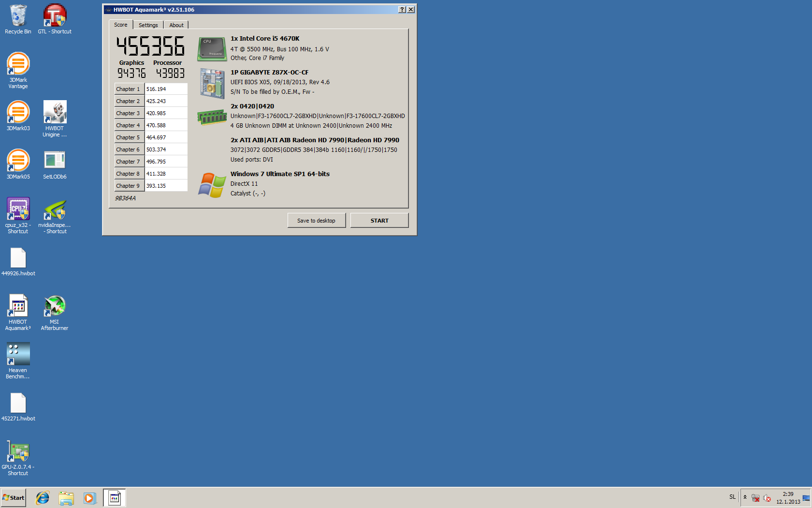Open Windows Explorer from the taskbar
This screenshot has height=508, width=812.
pyautogui.click(x=66, y=498)
